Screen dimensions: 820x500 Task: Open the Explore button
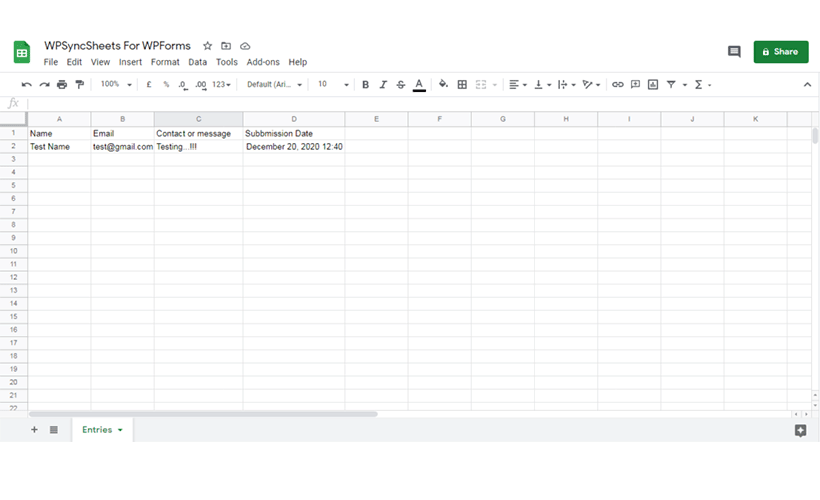point(800,430)
